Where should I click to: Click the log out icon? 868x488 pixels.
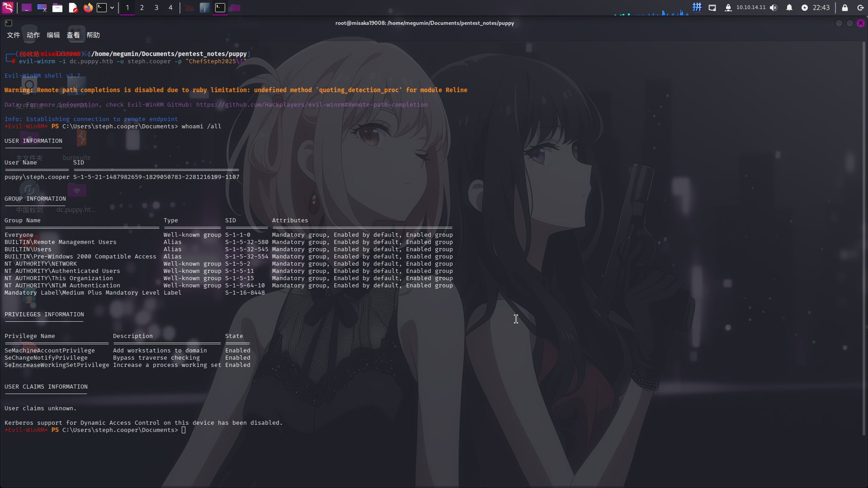(860, 8)
